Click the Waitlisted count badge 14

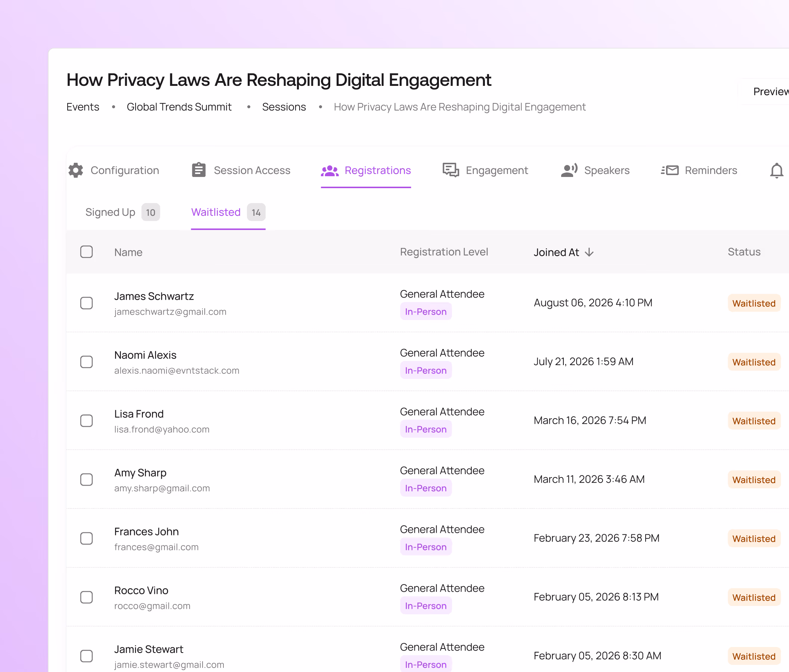click(x=256, y=212)
